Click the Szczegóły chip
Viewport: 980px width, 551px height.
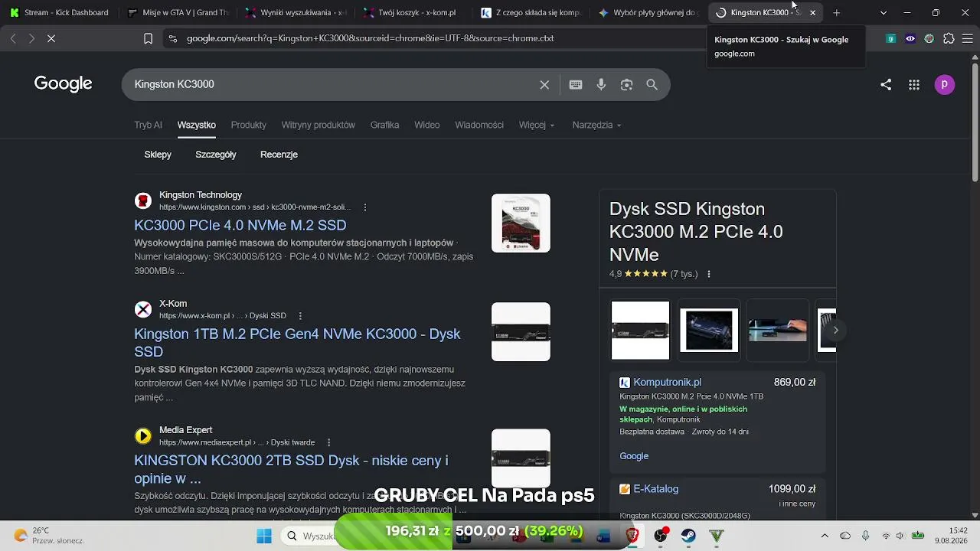click(216, 155)
